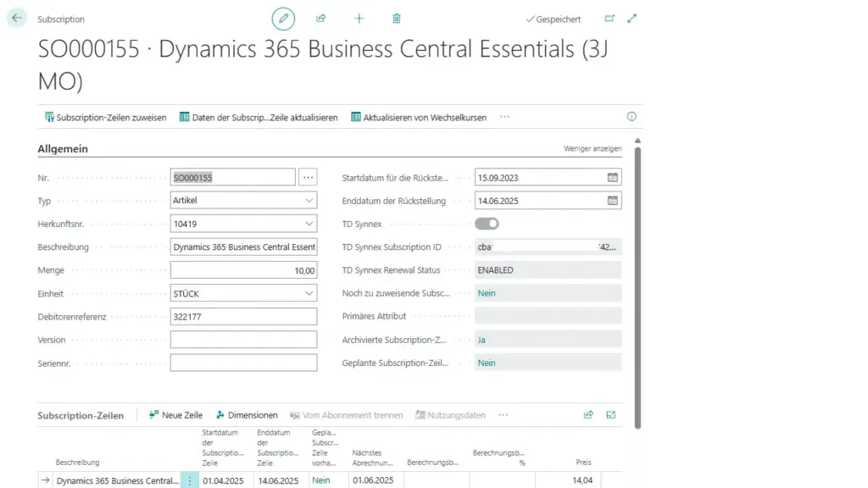Click the share icon in the header
This screenshot has width=868, height=488.
(x=320, y=19)
